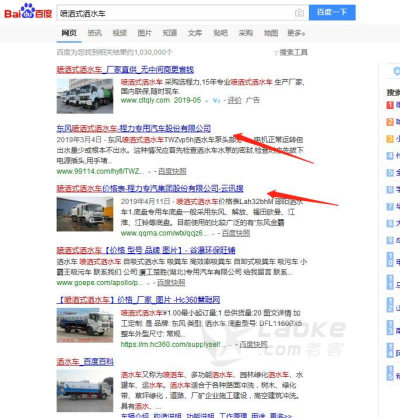Click hot search rank 2 badge
Screen dimensions: 400x418
pos(390,122)
